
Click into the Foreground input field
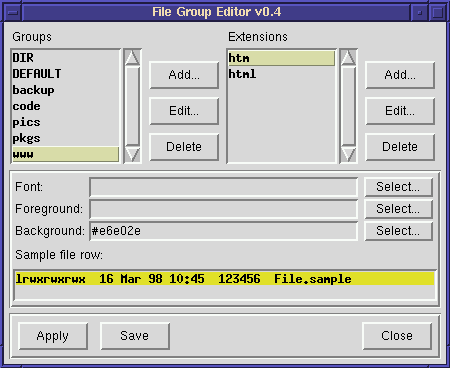coord(223,209)
